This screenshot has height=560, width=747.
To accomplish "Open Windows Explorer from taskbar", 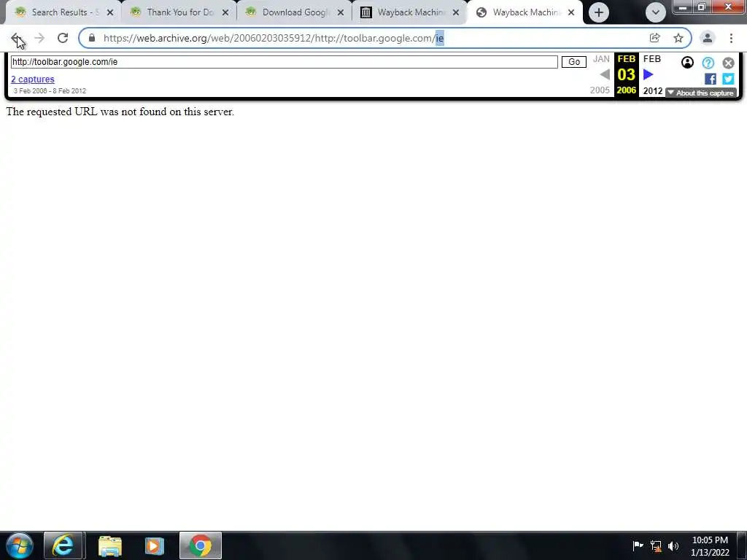I will click(x=110, y=545).
